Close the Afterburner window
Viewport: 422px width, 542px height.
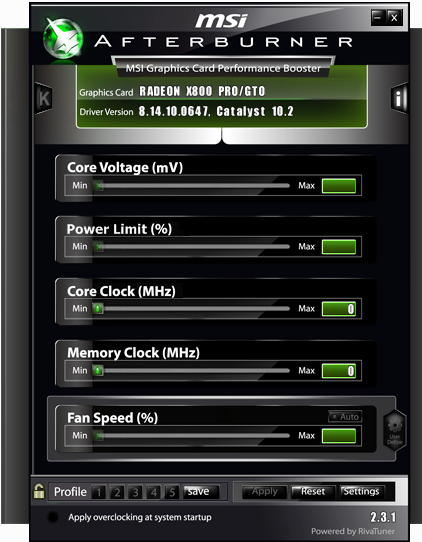pos(394,17)
